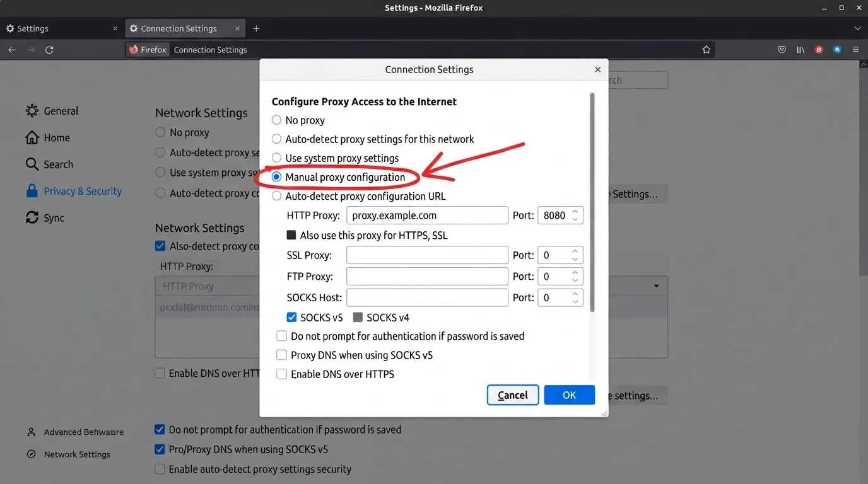The image size is (868, 484).
Task: Click the browser address bar showing Connection Settings
Action: (x=419, y=50)
